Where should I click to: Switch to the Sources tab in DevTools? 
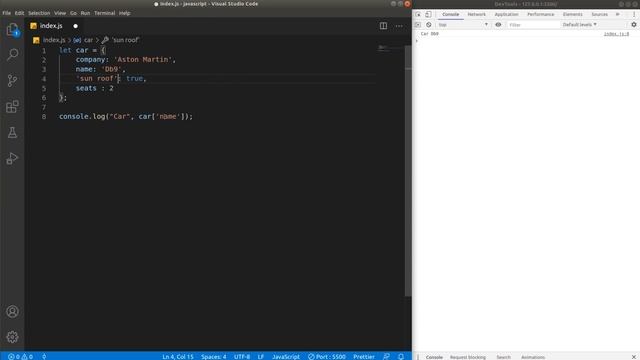point(599,14)
